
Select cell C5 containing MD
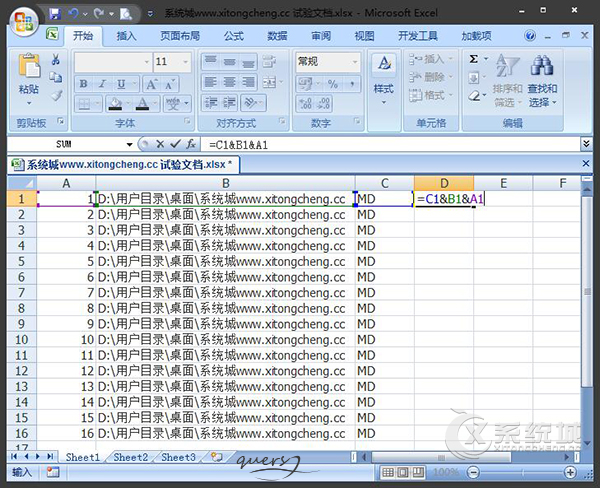tap(385, 261)
